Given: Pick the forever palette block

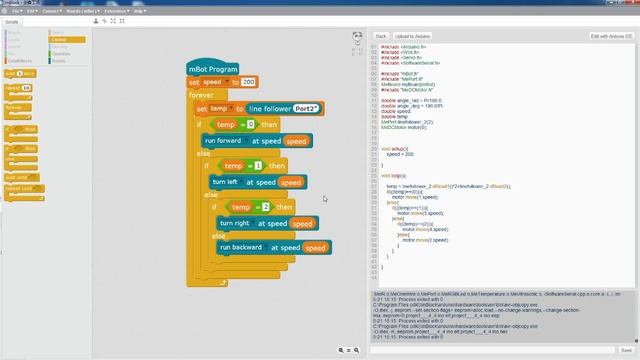Looking at the screenshot, I should click(18, 111).
